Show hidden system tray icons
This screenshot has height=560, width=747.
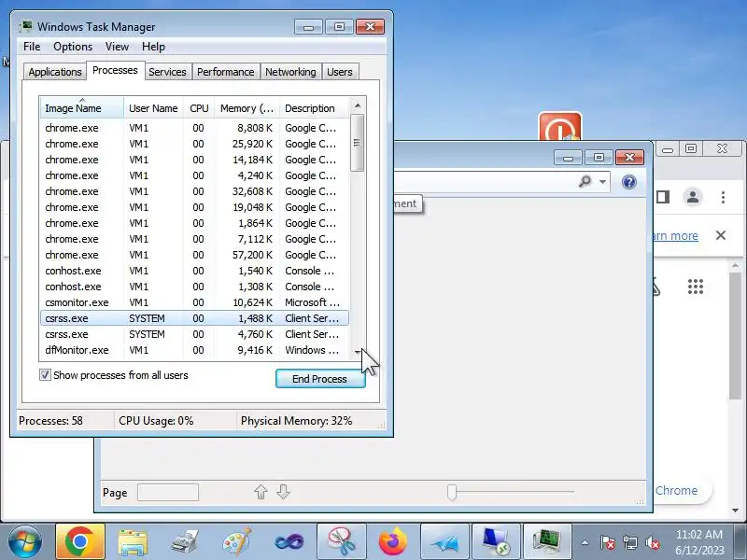pos(585,542)
